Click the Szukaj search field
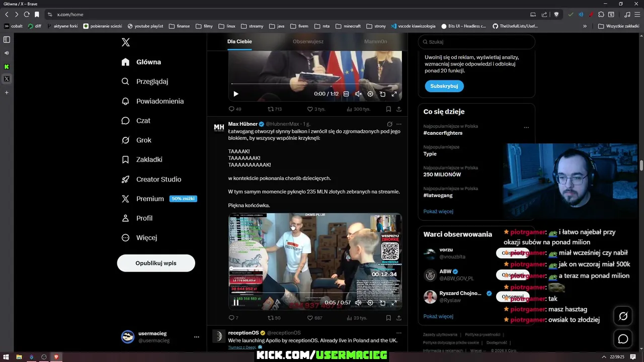Viewport: 644px width, 362px height. click(476, 42)
